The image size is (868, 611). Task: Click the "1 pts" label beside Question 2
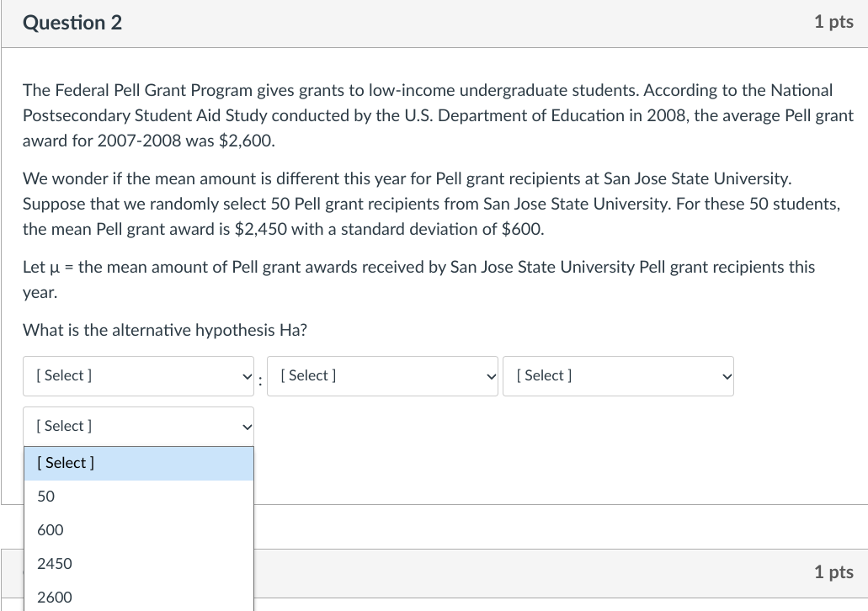pyautogui.click(x=833, y=22)
